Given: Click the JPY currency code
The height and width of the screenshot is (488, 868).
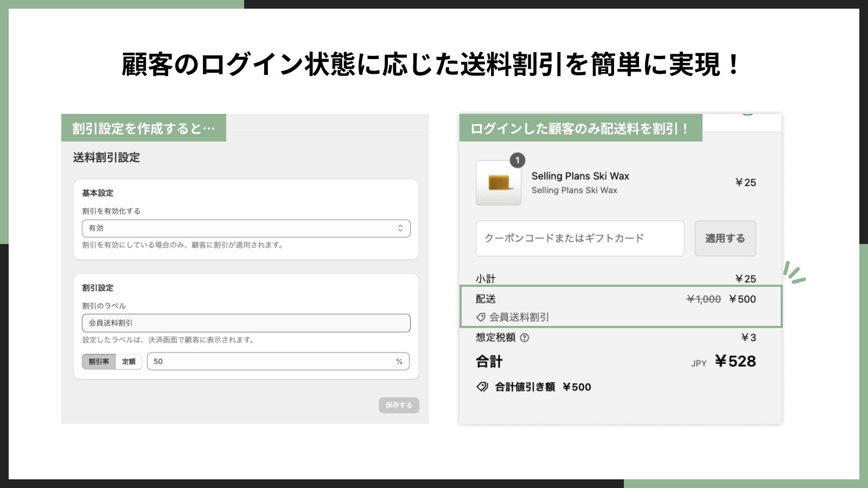Looking at the screenshot, I should [x=699, y=363].
